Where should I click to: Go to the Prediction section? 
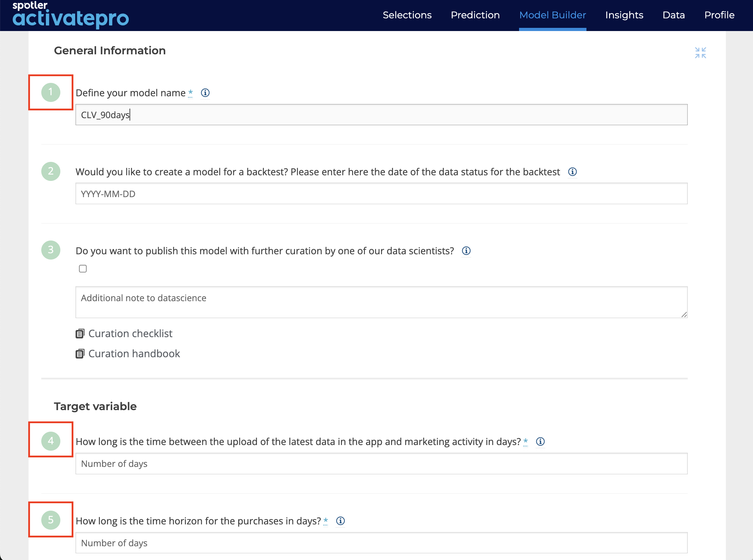475,15
